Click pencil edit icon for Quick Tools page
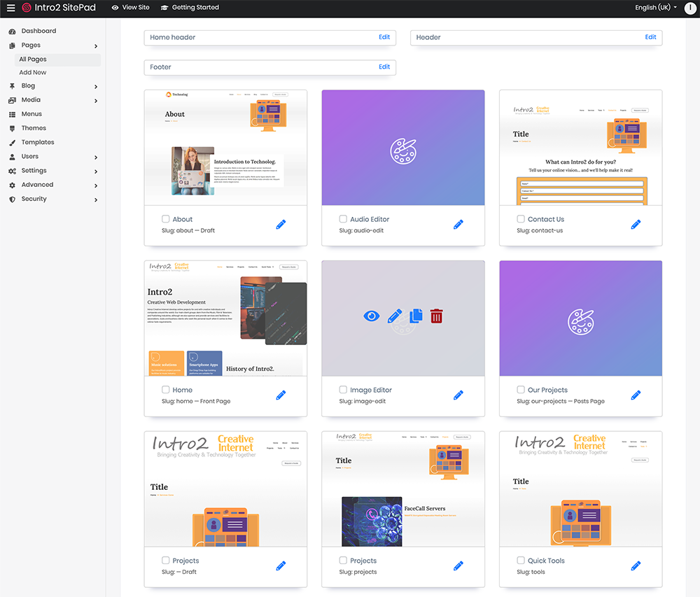Viewport: 700px width, 597px height. tap(636, 566)
